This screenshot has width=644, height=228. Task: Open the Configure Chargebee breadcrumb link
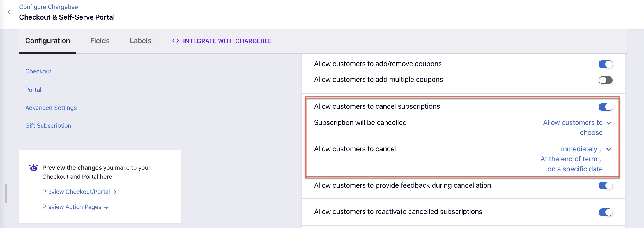tap(49, 7)
